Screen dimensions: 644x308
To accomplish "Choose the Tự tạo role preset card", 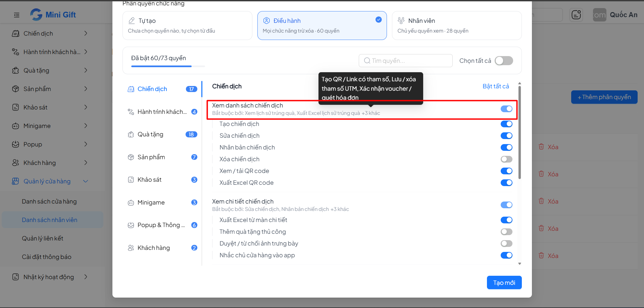I will click(x=187, y=26).
